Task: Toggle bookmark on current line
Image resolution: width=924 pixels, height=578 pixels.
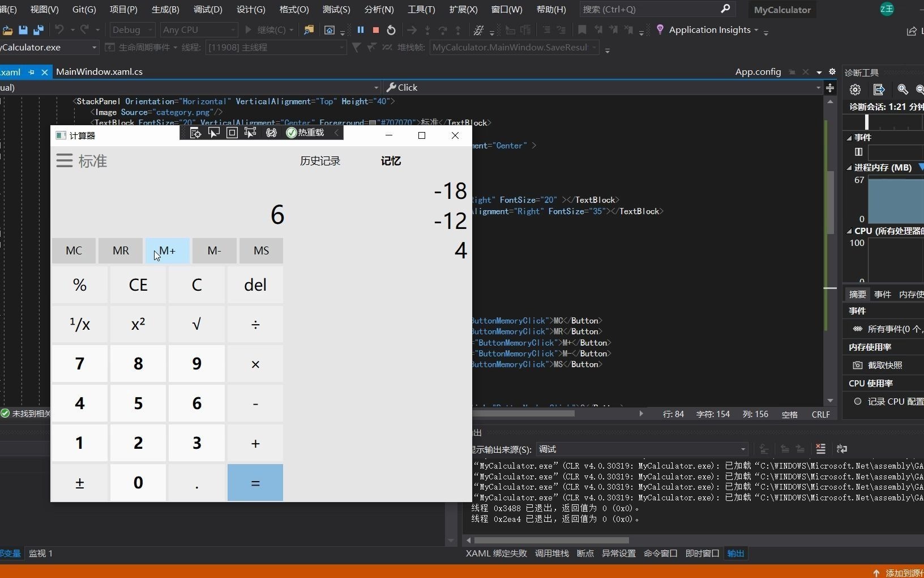Action: coord(582,30)
